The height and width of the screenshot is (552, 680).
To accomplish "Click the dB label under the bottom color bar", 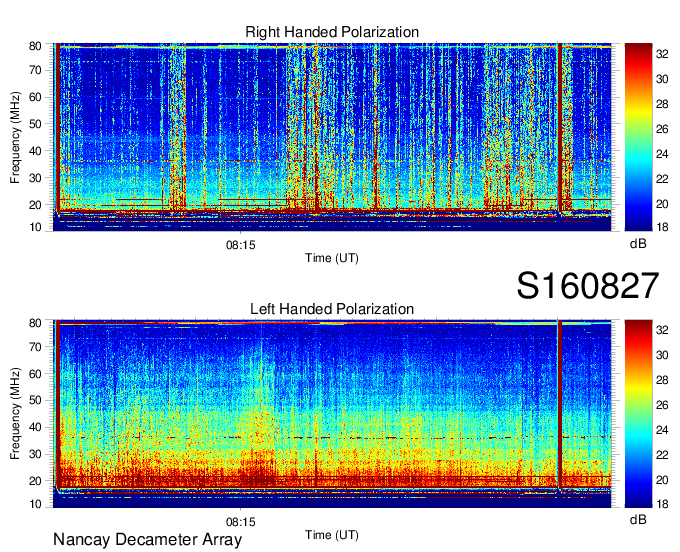I will point(638,519).
